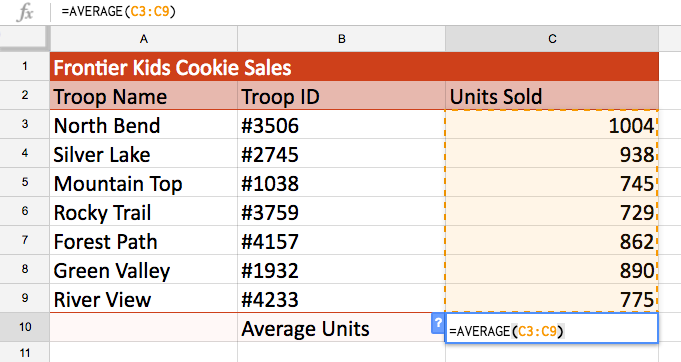Select cell containing #2745
Viewport: 681px width, 362px height.
pyautogui.click(x=341, y=154)
